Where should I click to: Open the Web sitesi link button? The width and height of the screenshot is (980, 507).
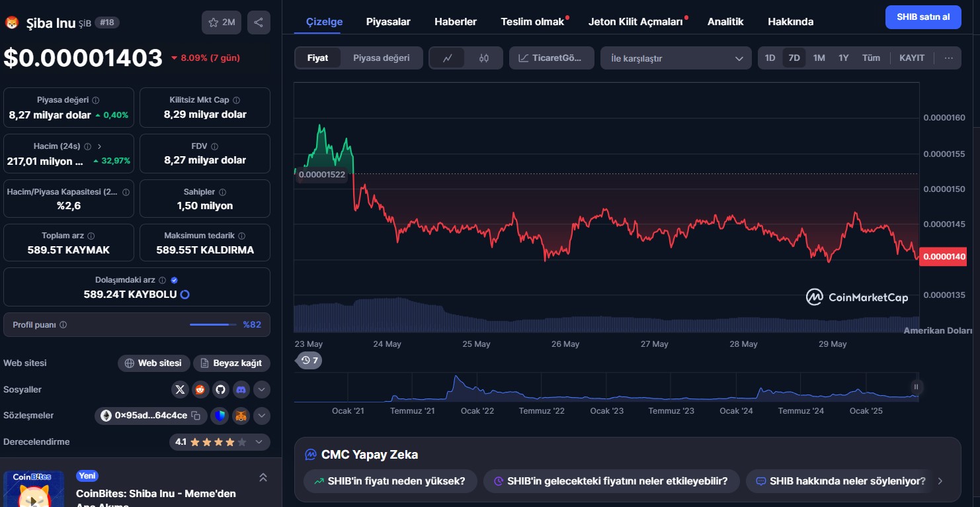[154, 363]
